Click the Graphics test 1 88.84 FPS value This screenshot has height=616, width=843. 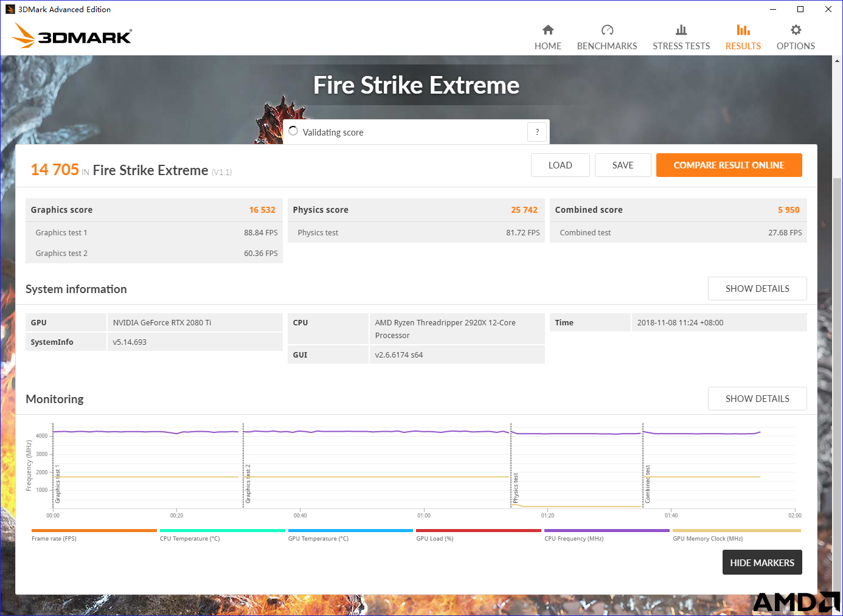click(261, 233)
